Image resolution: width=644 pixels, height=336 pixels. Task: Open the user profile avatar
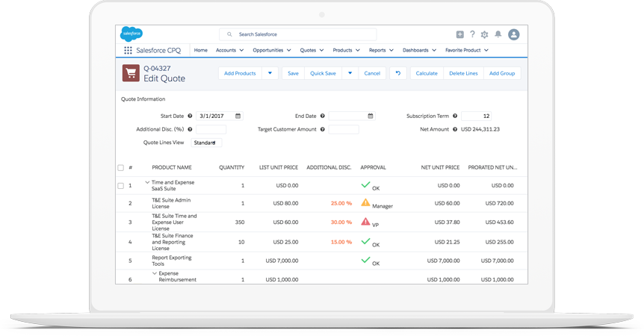click(513, 34)
